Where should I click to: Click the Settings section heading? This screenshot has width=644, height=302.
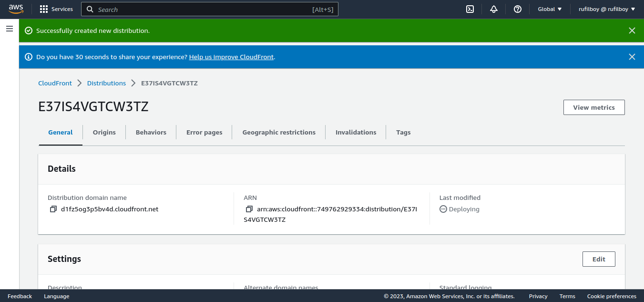click(x=64, y=259)
